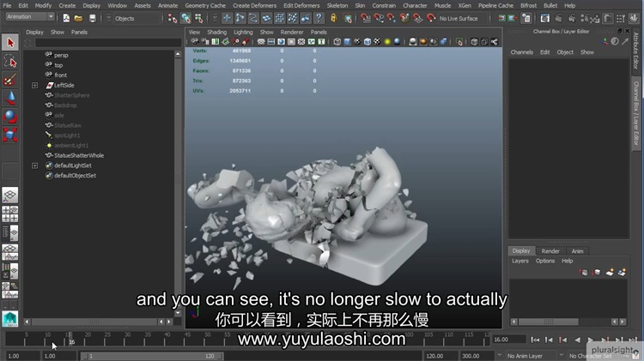This screenshot has height=361, width=644.
Task: Toggle wireframe display cube icon
Action: [x=337, y=41]
